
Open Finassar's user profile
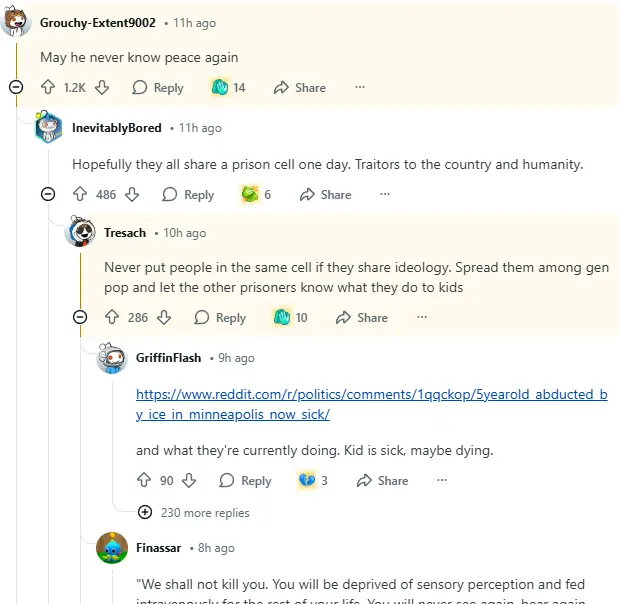click(158, 548)
